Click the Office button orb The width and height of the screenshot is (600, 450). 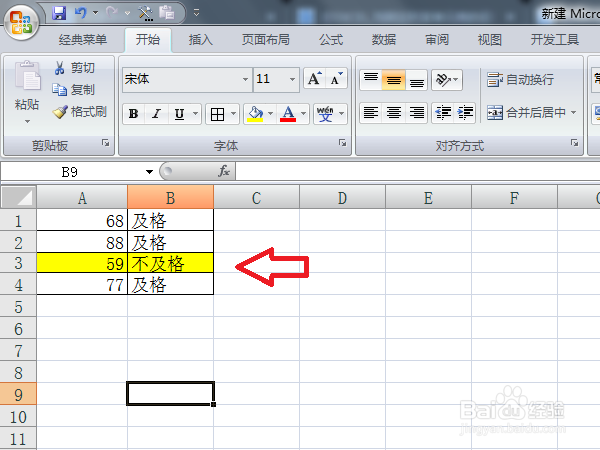pyautogui.click(x=21, y=22)
